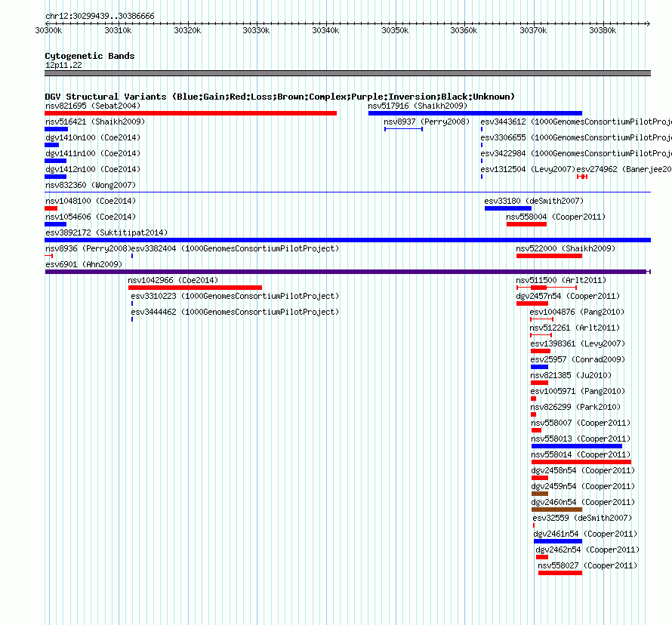
Task: Click nsv558013 (Cooper2011) label
Action: (581, 439)
